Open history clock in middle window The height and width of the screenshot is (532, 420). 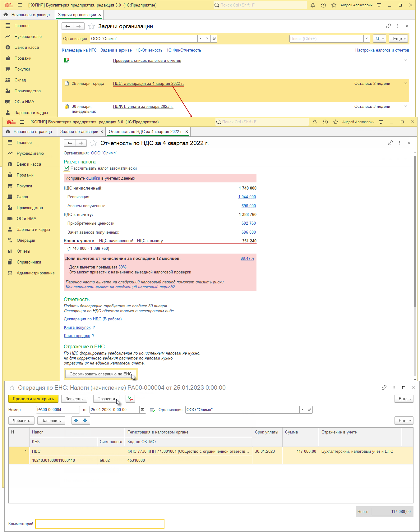coord(325,122)
